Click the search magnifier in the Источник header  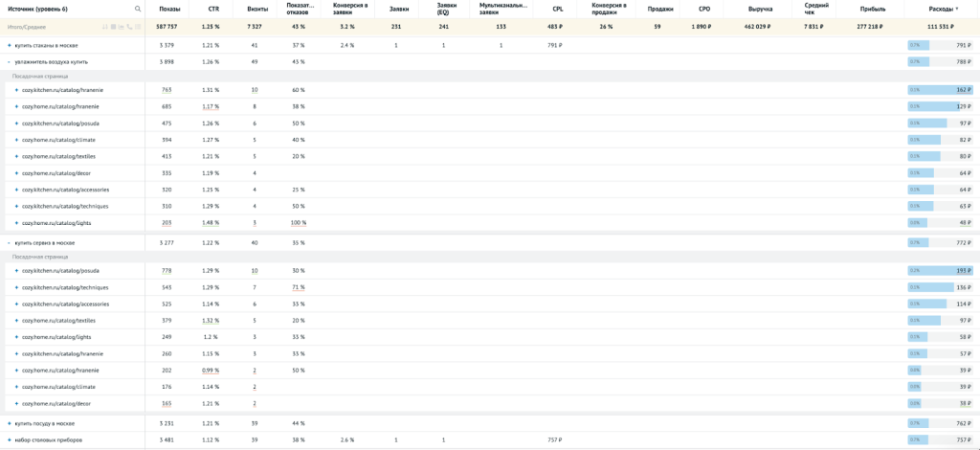[138, 9]
